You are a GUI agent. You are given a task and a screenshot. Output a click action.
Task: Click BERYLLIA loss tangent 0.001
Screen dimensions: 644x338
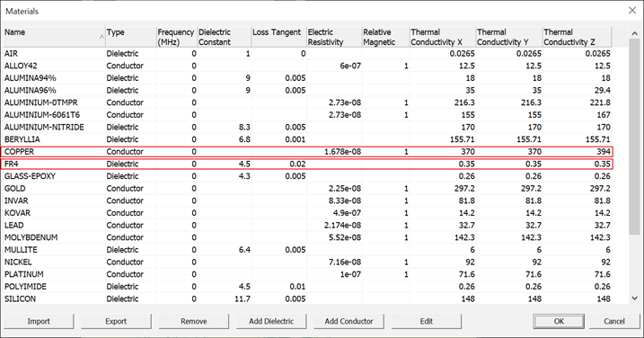296,139
